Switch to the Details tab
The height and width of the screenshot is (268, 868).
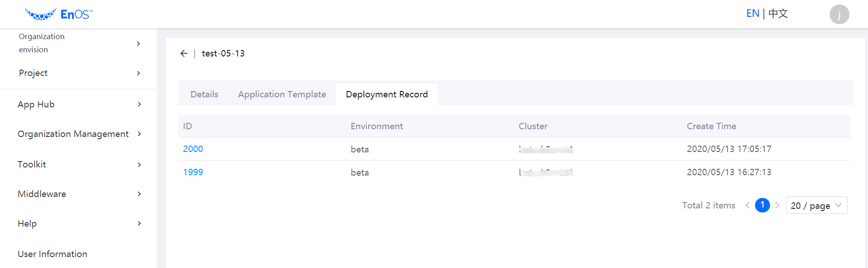tap(204, 94)
